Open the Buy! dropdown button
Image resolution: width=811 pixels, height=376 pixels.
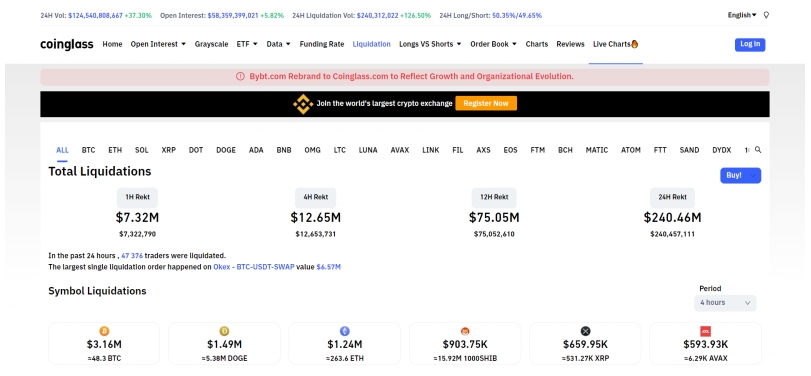coord(740,175)
